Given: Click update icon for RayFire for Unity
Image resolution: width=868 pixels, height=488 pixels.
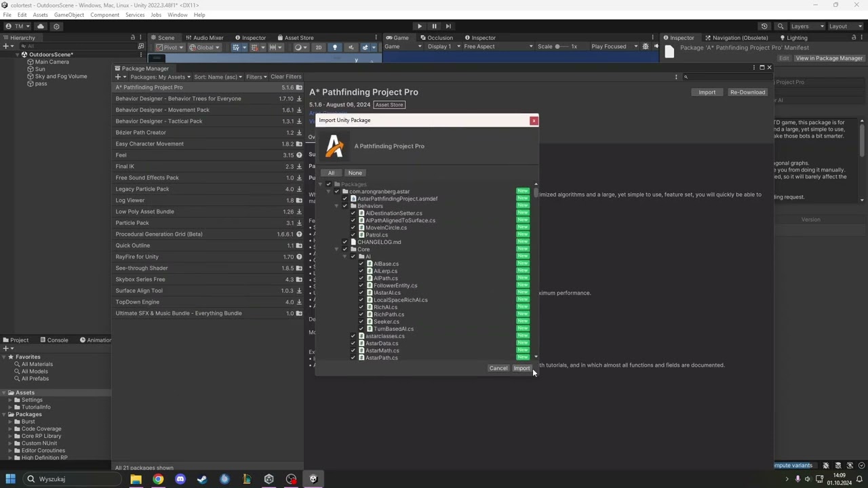Looking at the screenshot, I should click(x=299, y=257).
